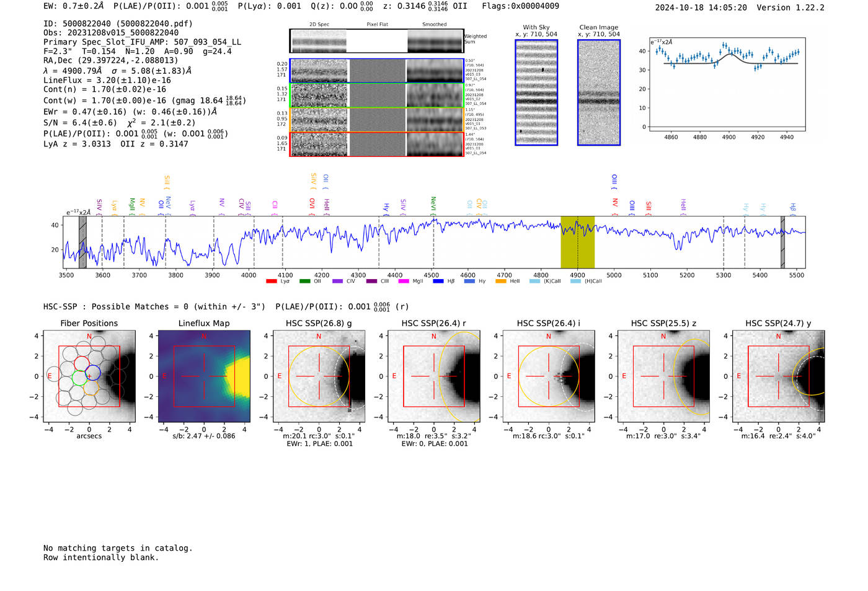The height and width of the screenshot is (591, 868).
Task: Click the 'Cont(n) = 1.70(±0.02)e-16' line
Action: pyautogui.click(x=105, y=89)
